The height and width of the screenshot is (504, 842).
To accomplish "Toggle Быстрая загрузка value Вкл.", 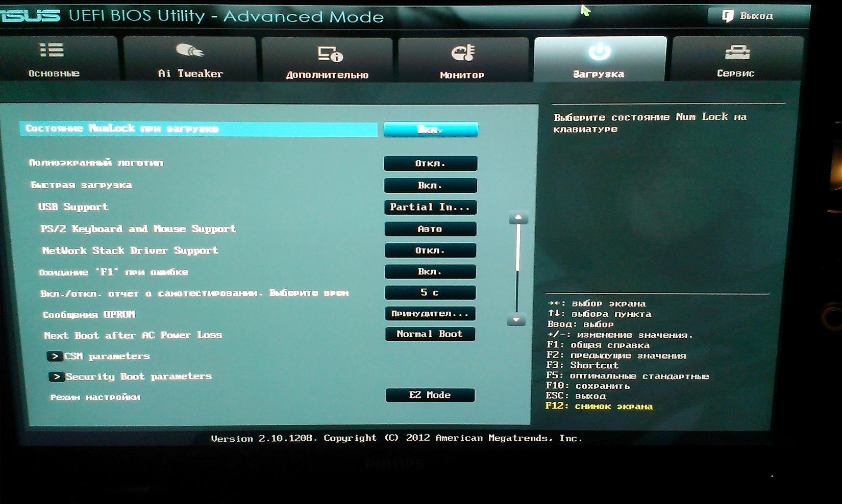I will click(431, 185).
